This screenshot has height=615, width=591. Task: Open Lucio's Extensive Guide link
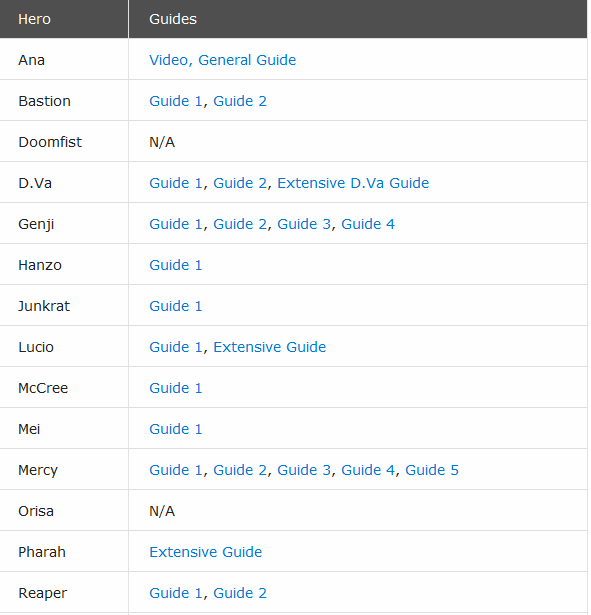pyautogui.click(x=269, y=347)
